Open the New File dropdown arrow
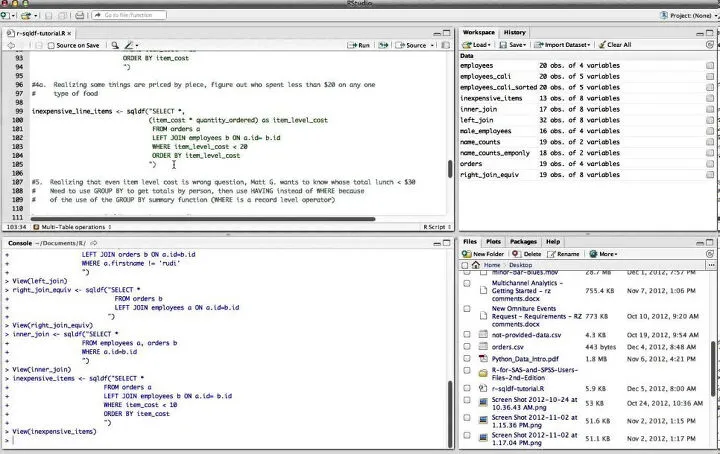This screenshot has width=720, height=454. coord(14,16)
